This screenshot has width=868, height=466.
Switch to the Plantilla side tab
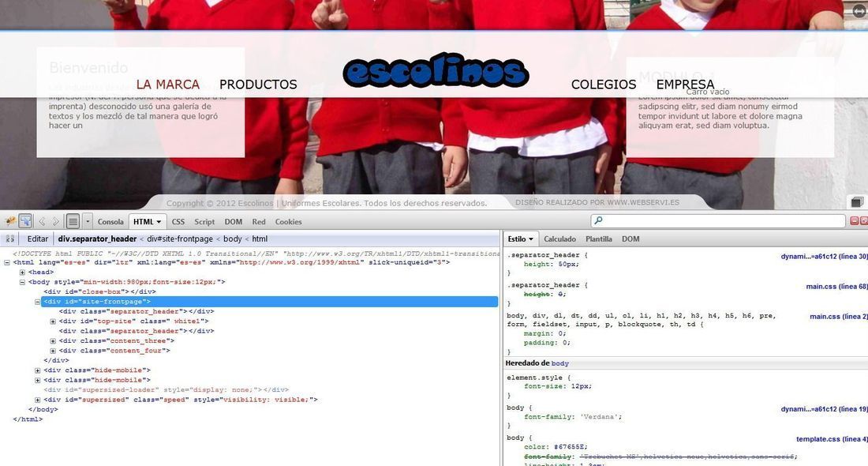click(598, 239)
